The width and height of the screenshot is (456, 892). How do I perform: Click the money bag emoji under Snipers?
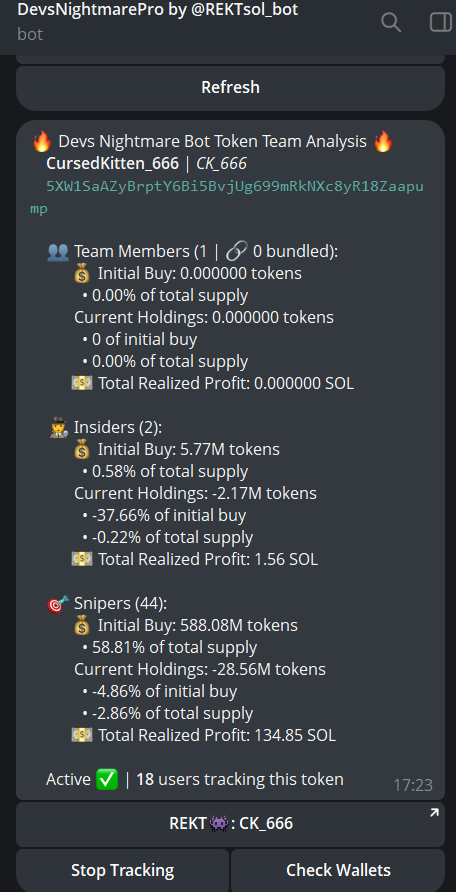click(x=82, y=626)
